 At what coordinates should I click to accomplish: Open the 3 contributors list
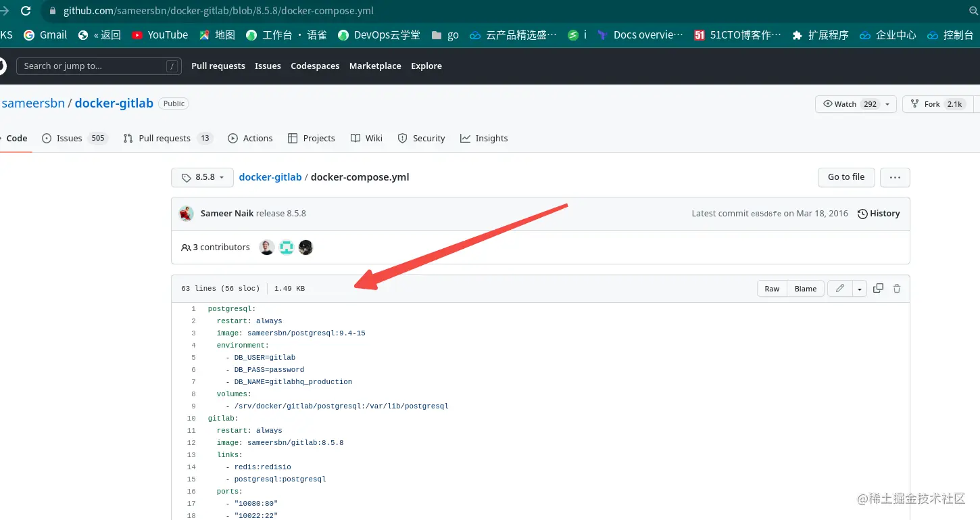tap(216, 247)
